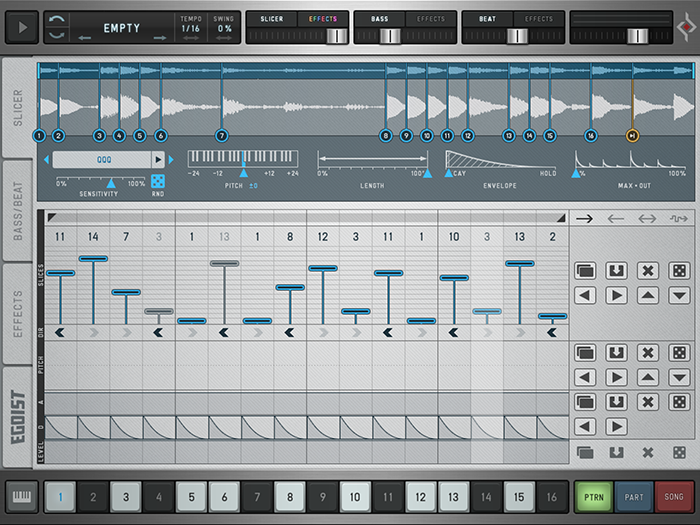Toggle direction arrow under step 8
The width and height of the screenshot is (700, 525).
coord(289,333)
